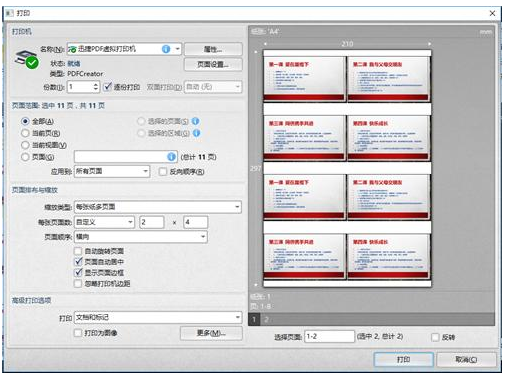Screen dimensions: 512x386
Task: Select the 当前视图 current view radio button
Action: coord(25,145)
